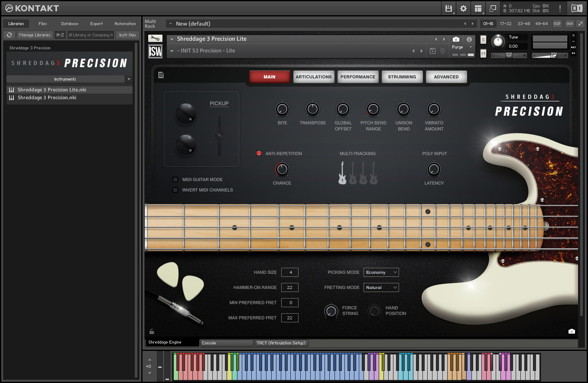The width and height of the screenshot is (588, 383).
Task: Adjust the instrument pan slider
Action: pos(509,55)
